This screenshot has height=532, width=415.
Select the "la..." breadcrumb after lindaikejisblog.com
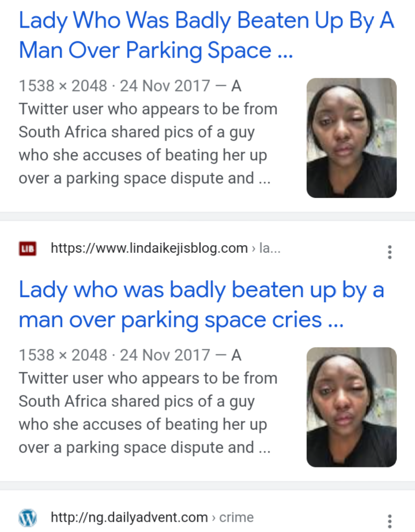click(269, 248)
